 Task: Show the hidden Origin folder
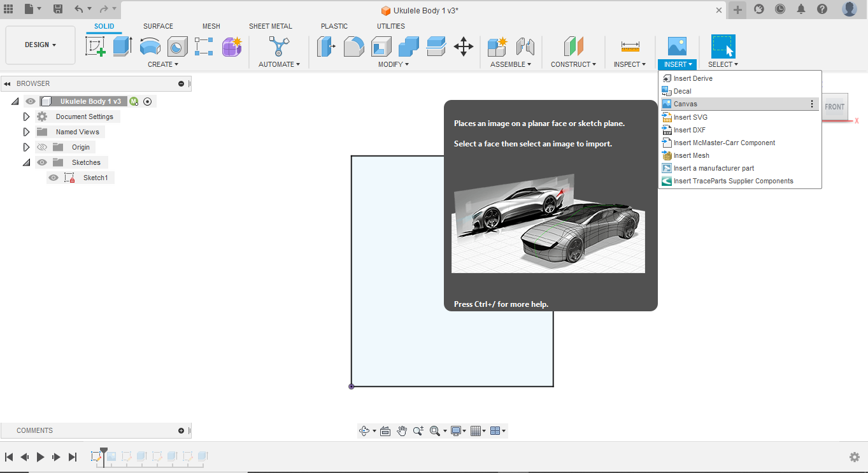pyautogui.click(x=42, y=147)
